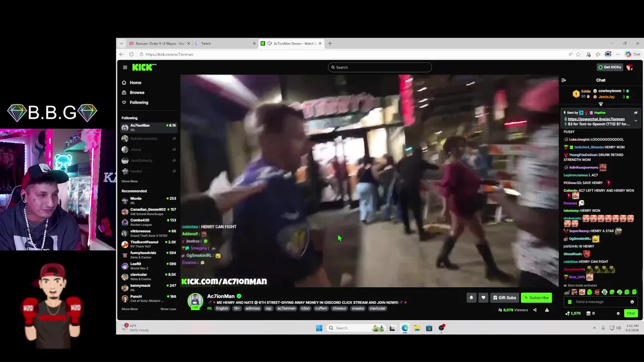
Task: Click the Gift Subs button
Action: pos(504,298)
